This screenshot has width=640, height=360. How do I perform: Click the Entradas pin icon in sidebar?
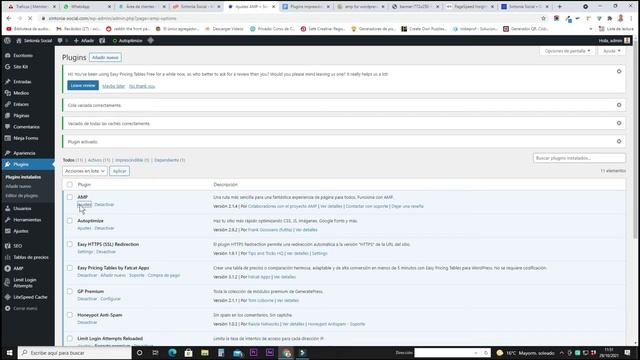click(x=8, y=82)
